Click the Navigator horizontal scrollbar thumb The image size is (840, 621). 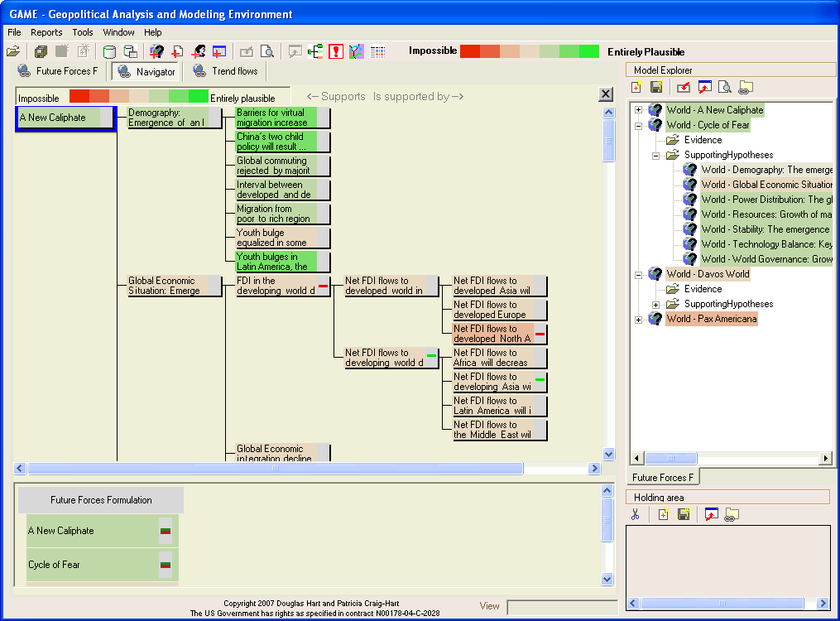[x=275, y=469]
